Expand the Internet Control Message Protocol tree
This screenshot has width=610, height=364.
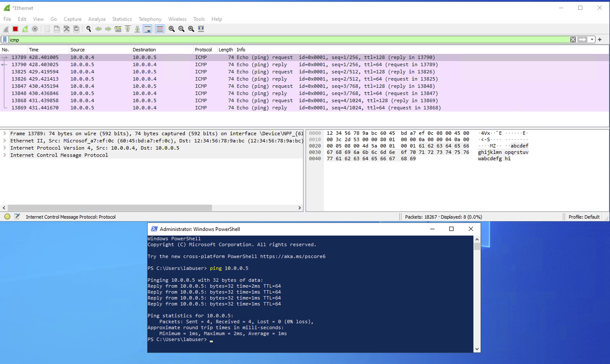tap(4, 155)
